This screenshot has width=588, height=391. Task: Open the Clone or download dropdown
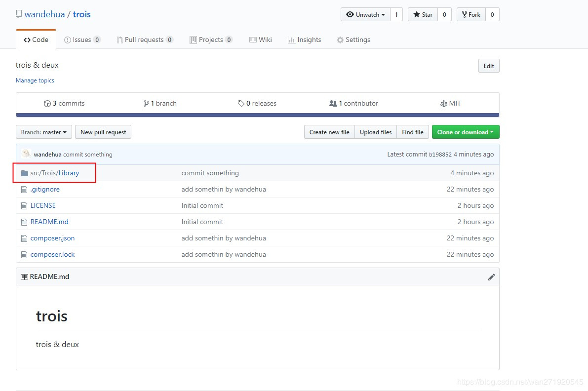point(466,132)
